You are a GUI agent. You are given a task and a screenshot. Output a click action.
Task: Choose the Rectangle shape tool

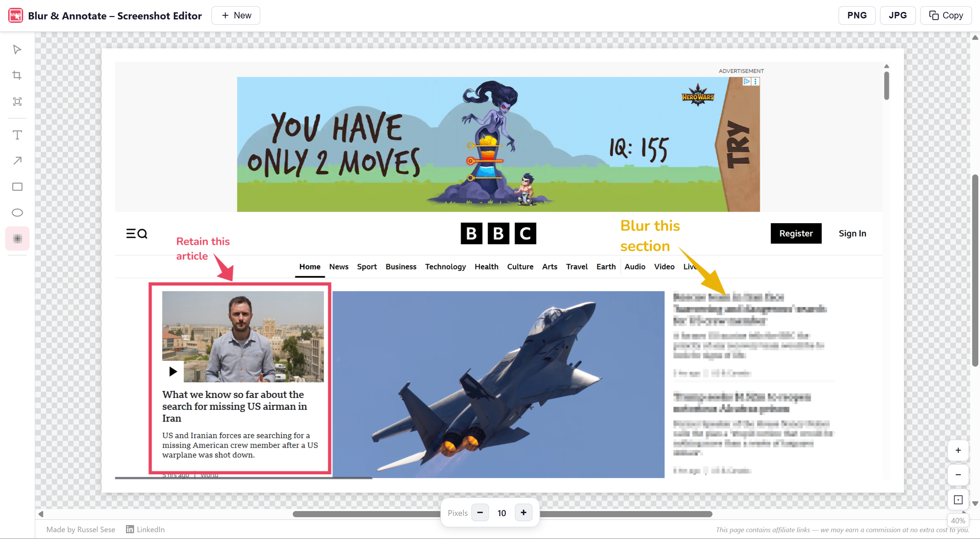point(17,186)
